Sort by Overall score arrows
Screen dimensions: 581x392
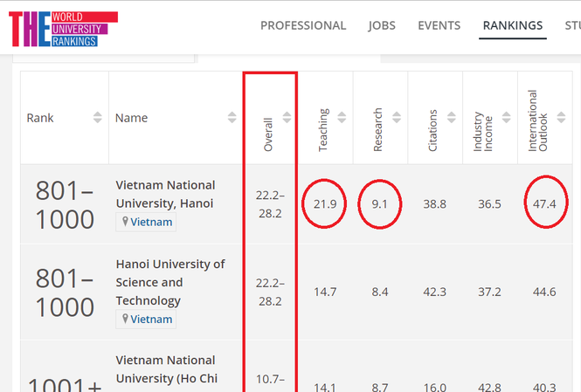[287, 119]
